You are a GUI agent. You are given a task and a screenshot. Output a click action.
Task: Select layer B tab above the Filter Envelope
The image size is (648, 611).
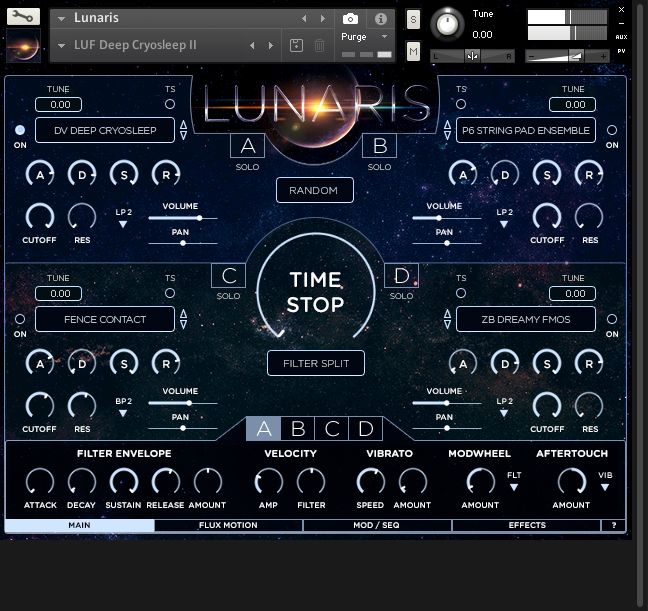tap(298, 429)
